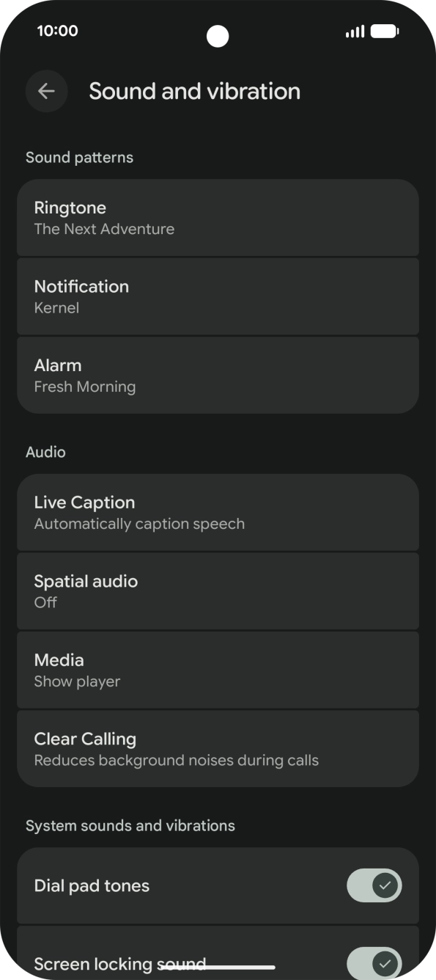This screenshot has height=980, width=436.
Task: Tap System sounds and vibrations heading
Action: click(130, 825)
